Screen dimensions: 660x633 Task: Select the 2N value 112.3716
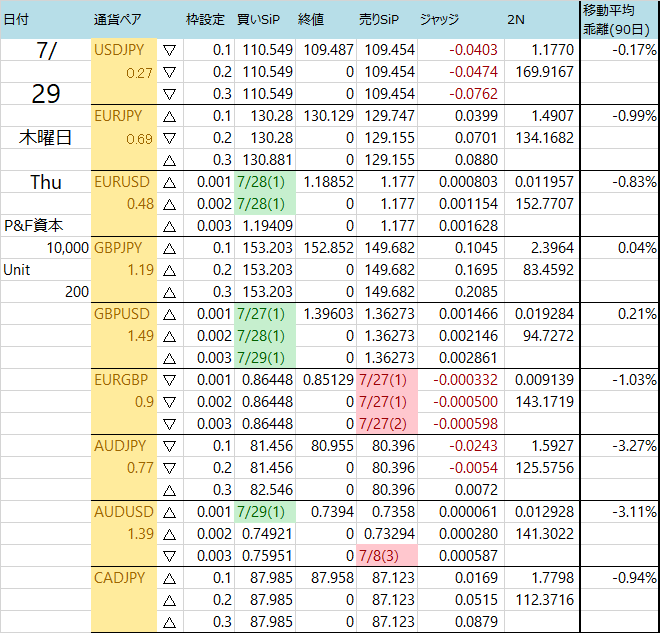(545, 600)
